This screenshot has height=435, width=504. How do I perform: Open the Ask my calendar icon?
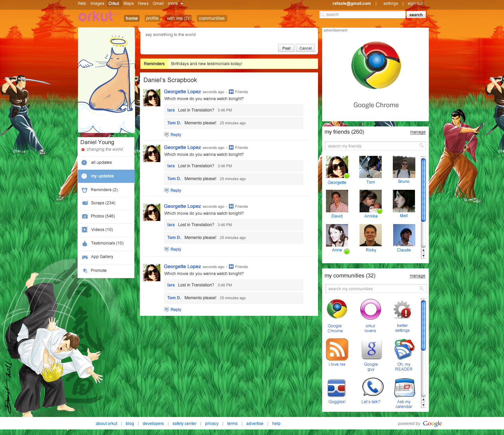(x=404, y=388)
